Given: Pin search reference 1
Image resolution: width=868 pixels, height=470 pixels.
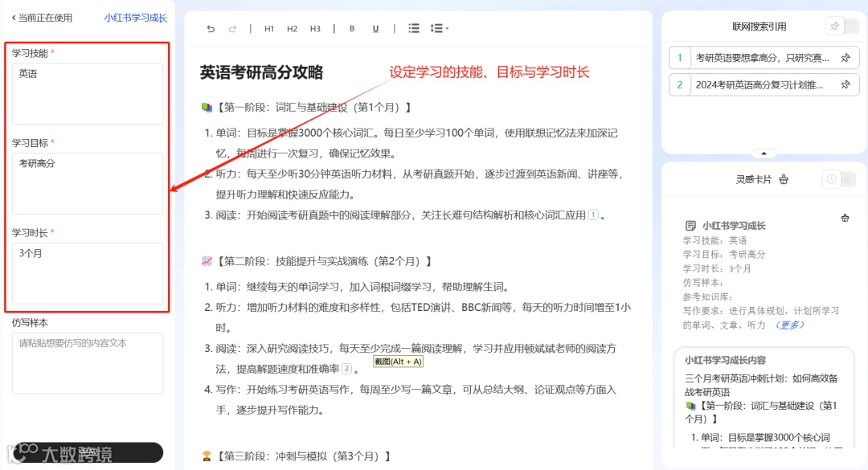Looking at the screenshot, I should (845, 58).
